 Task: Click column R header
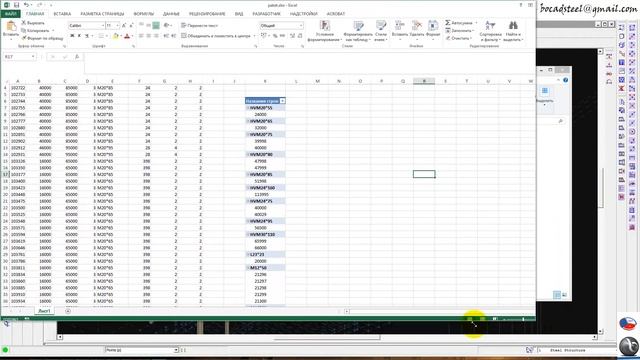pos(424,81)
